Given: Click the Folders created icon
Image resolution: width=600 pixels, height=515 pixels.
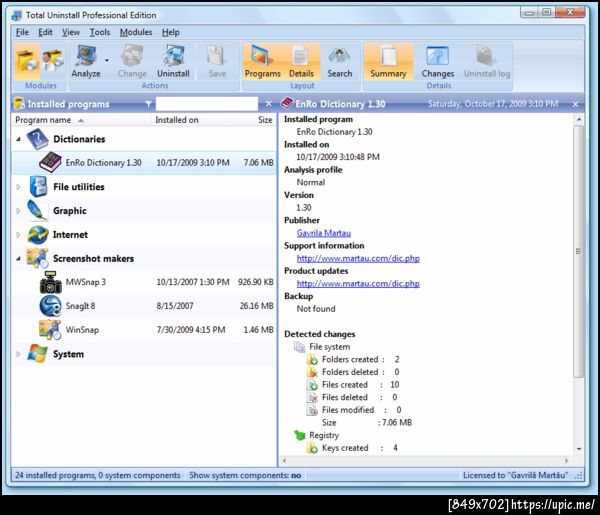Looking at the screenshot, I should coord(312,359).
